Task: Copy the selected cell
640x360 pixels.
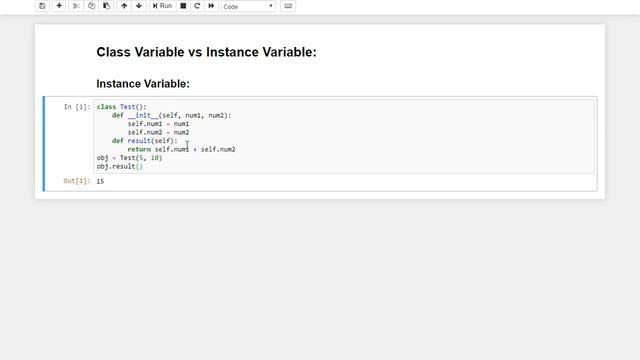Action: (x=91, y=6)
